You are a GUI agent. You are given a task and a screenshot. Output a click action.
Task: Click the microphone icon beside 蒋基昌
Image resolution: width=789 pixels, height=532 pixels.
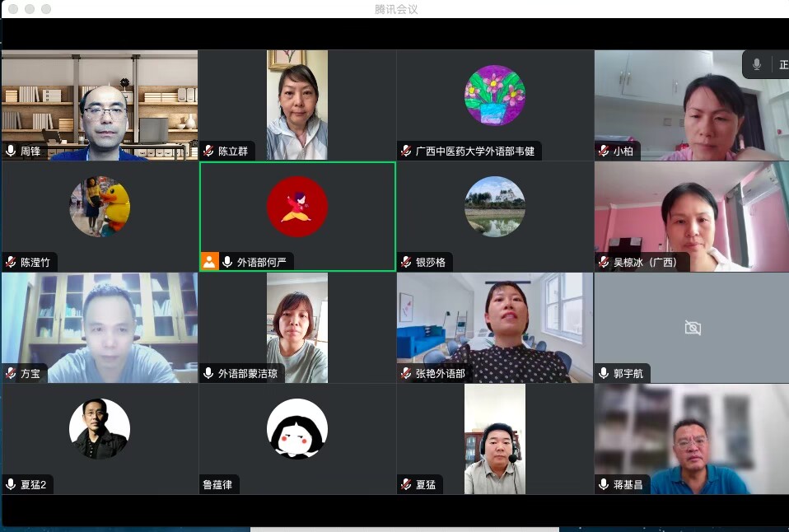[x=604, y=485]
